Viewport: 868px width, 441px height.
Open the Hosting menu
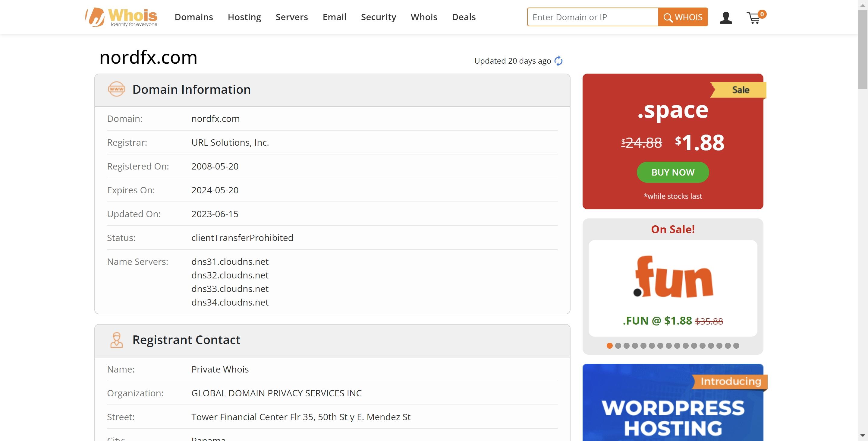tap(244, 17)
